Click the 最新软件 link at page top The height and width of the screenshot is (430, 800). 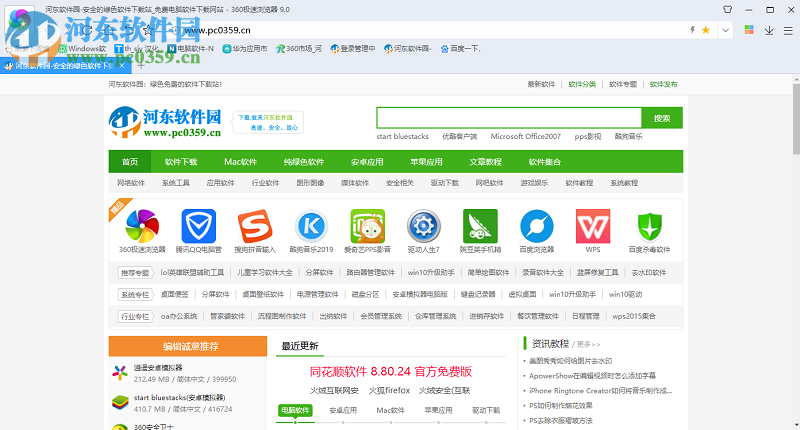click(541, 84)
